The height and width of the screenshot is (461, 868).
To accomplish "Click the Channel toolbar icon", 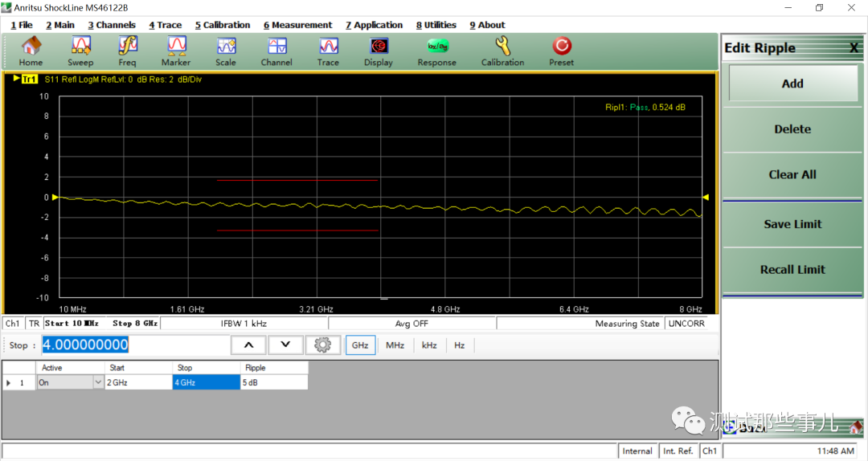I will pos(276,51).
